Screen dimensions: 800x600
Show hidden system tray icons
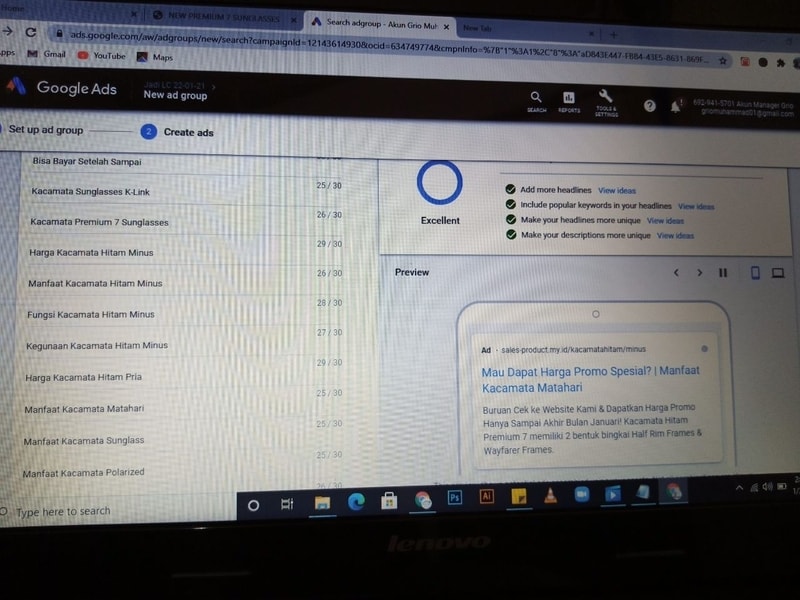pyautogui.click(x=740, y=488)
